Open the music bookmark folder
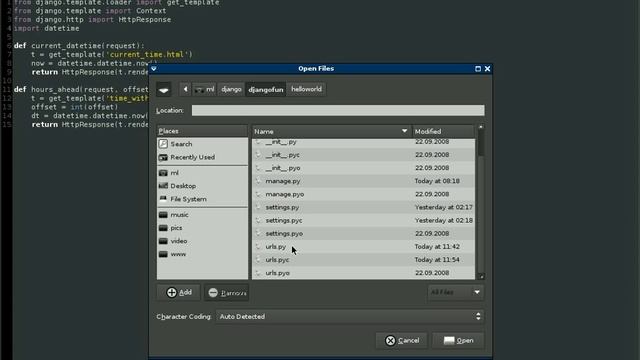Viewport: 640px width, 360px height. (x=202, y=215)
